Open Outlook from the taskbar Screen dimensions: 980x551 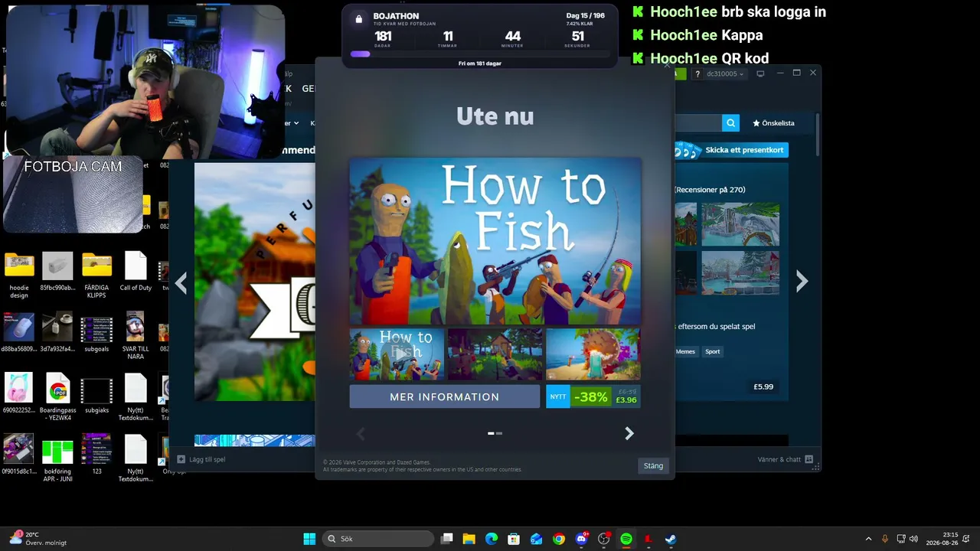point(536,539)
